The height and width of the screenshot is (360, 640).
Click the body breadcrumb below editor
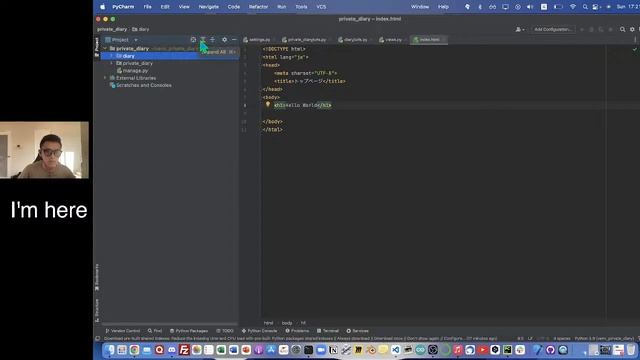(287, 323)
